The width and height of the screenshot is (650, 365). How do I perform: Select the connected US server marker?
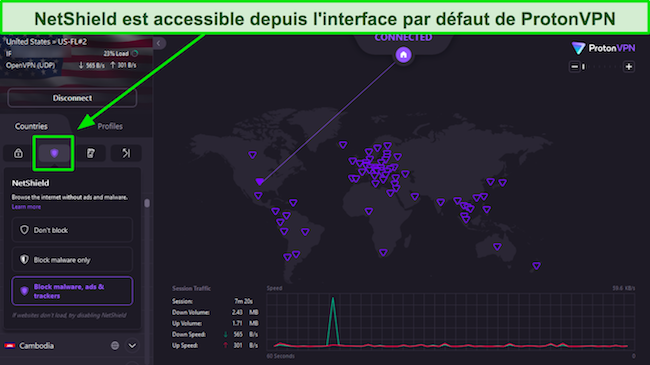(x=260, y=182)
